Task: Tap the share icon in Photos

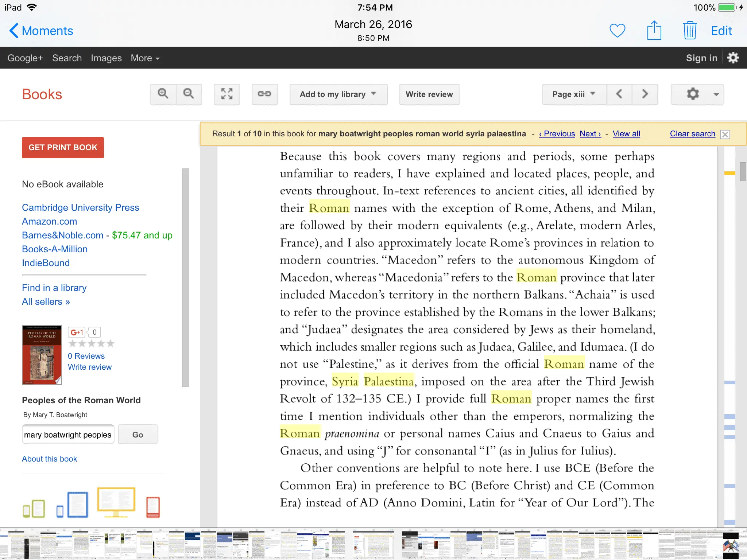Action: (654, 31)
